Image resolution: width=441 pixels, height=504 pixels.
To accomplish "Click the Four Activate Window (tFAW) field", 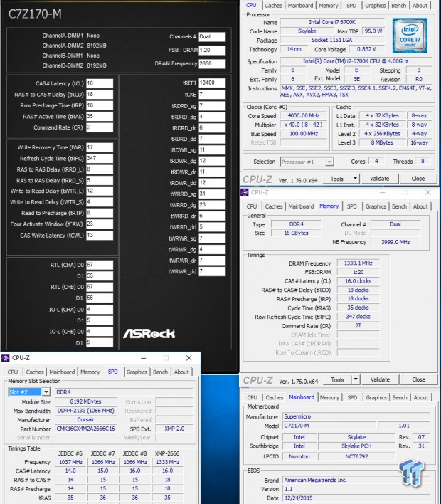I will point(100,224).
